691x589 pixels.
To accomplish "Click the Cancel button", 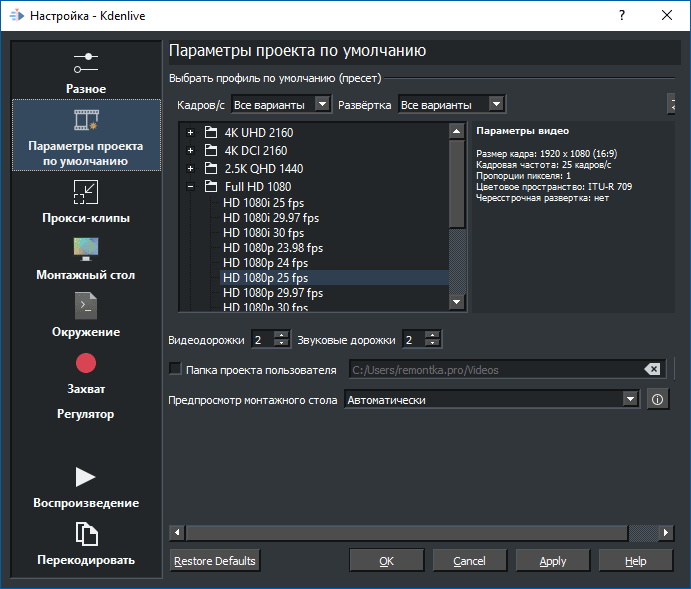I will 469,561.
